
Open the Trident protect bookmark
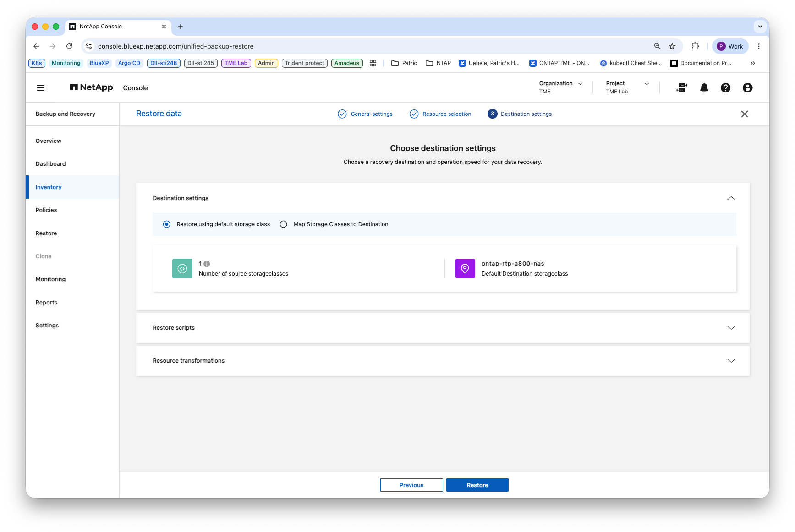305,63
